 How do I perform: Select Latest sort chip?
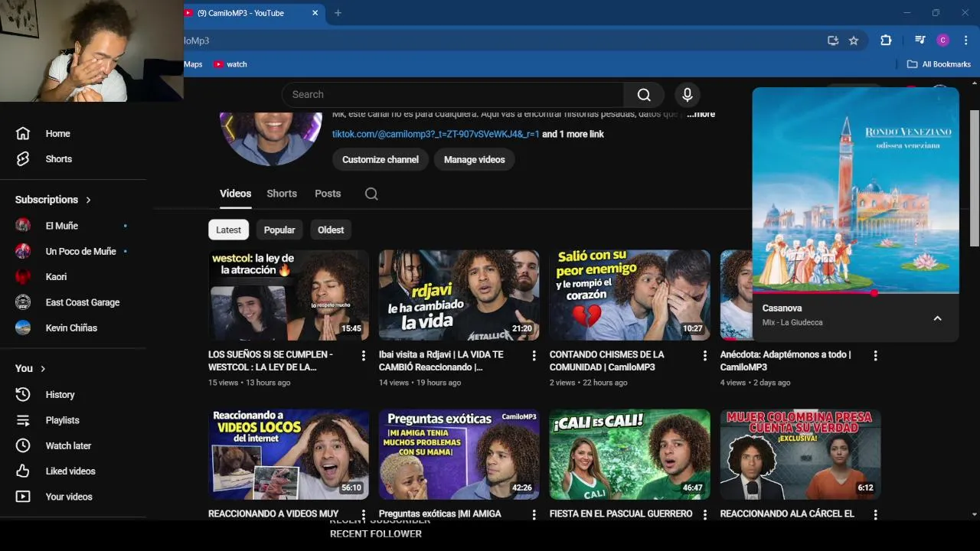[x=228, y=230]
